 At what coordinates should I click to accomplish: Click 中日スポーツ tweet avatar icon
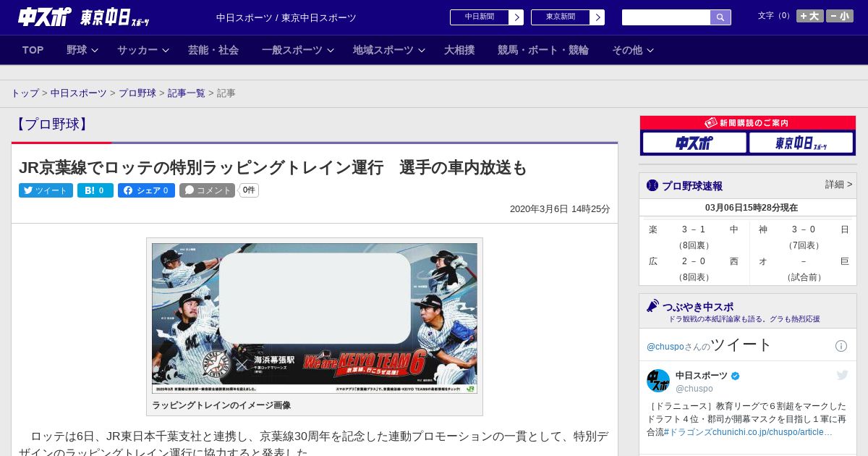coord(658,381)
